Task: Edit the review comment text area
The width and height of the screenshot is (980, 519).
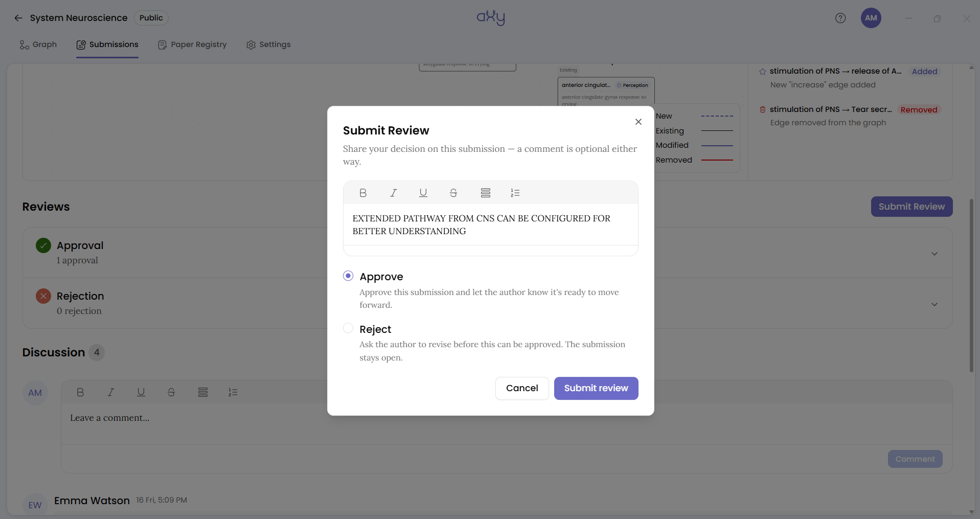Action: (x=491, y=225)
